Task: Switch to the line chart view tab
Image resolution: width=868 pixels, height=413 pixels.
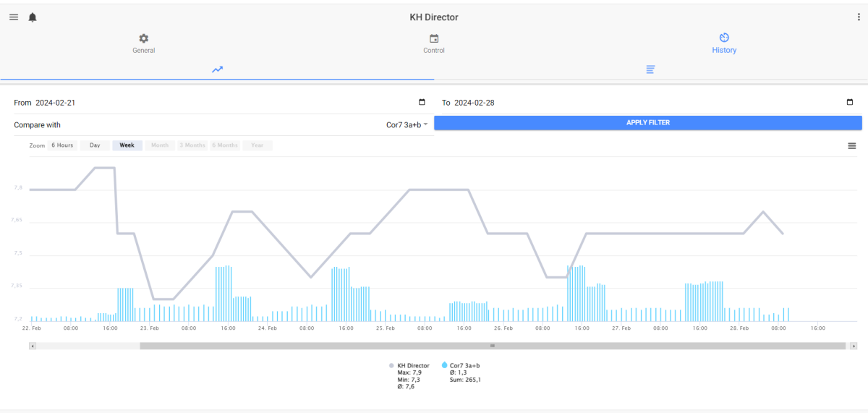Action: point(217,69)
